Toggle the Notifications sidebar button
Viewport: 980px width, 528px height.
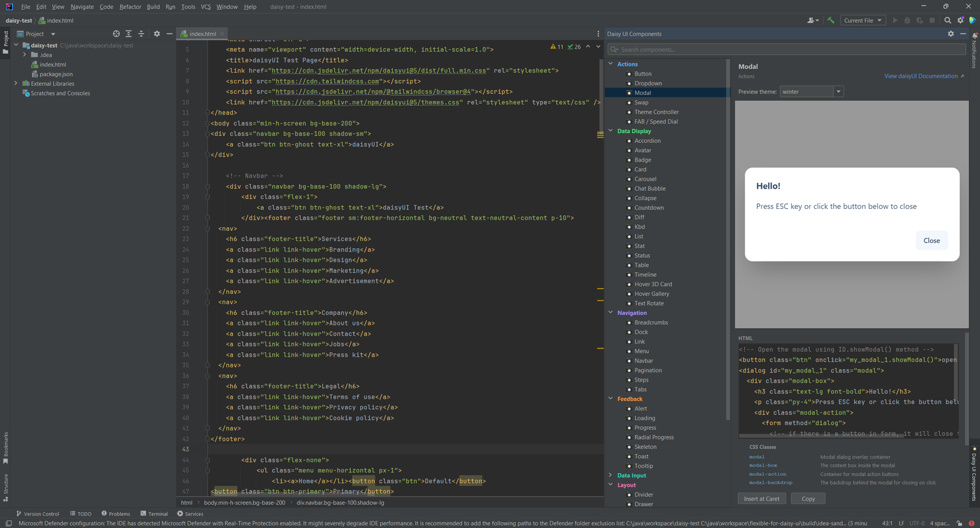click(x=974, y=50)
